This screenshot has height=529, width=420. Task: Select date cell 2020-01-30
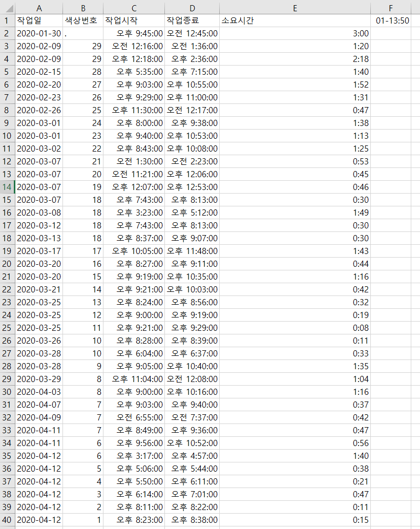[x=39, y=33]
